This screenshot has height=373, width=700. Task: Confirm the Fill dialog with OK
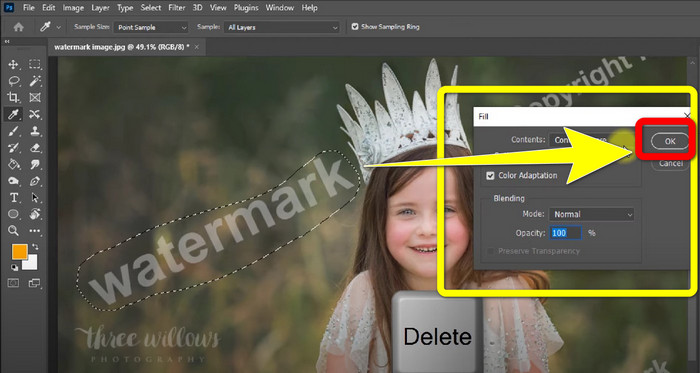(670, 141)
